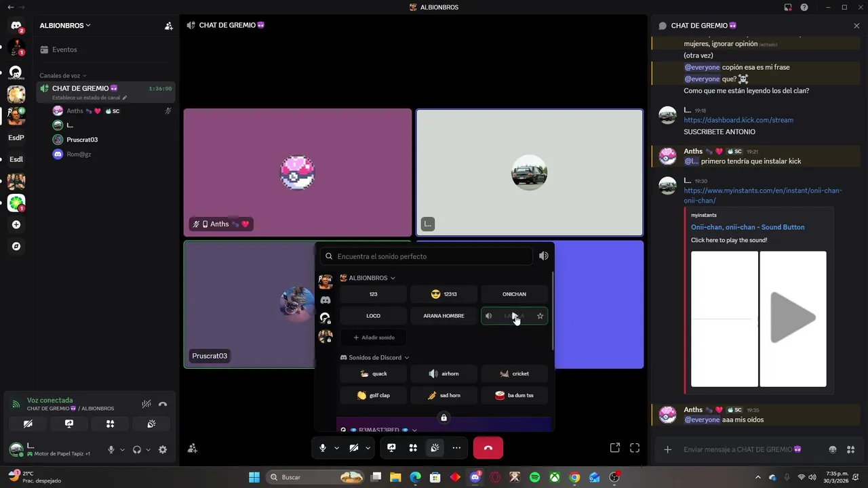Preview hovered sound with speaker icon
The height and width of the screenshot is (488, 868).
click(488, 316)
